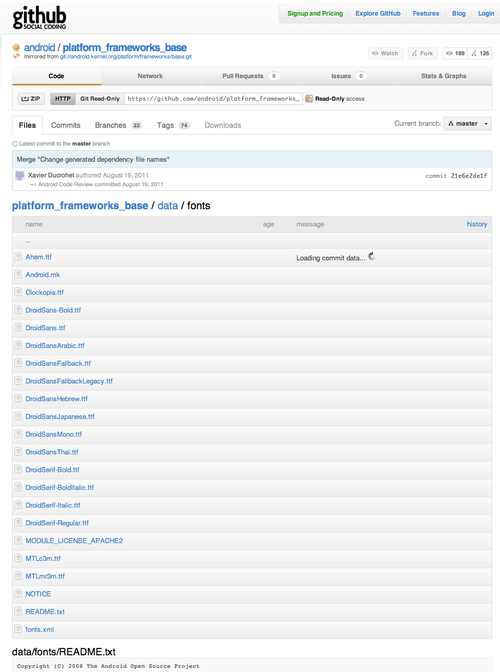This screenshot has height=672, width=500.
Task: Open the MTLc3m.ttf file
Action: pos(43,558)
